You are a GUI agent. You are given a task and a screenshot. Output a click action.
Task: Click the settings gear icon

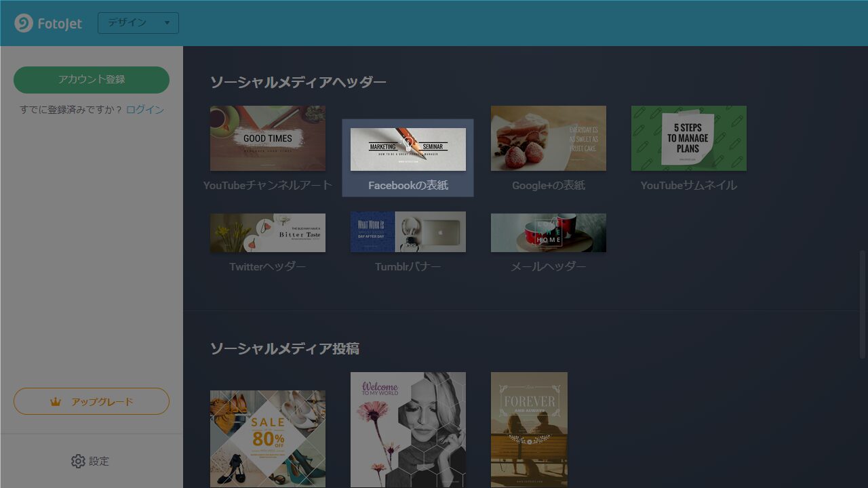point(78,462)
